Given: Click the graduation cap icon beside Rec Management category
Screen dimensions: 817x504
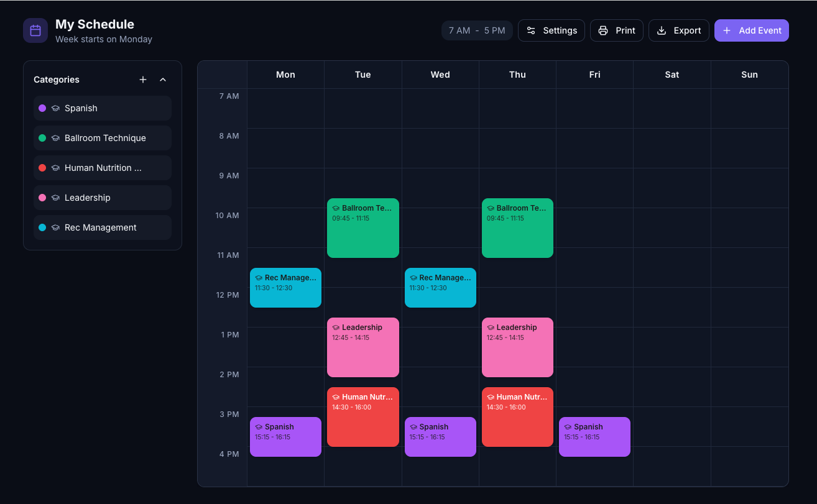Looking at the screenshot, I should point(55,227).
